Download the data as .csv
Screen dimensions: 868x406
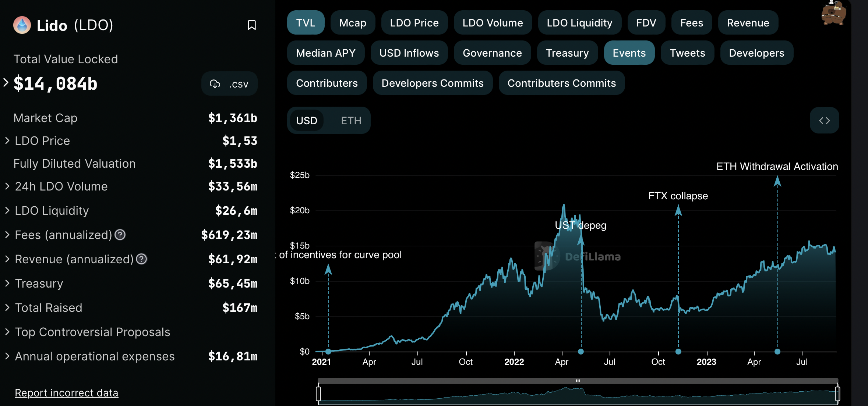point(229,84)
